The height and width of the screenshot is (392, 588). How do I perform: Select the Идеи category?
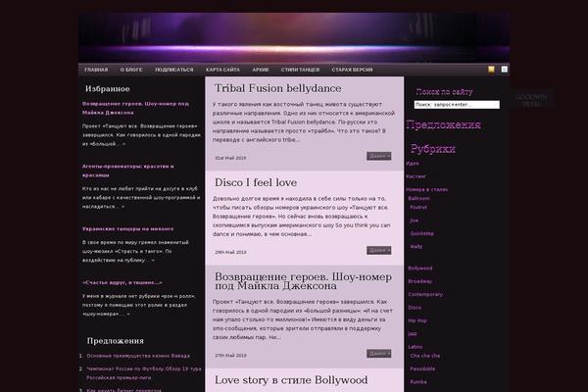click(413, 164)
